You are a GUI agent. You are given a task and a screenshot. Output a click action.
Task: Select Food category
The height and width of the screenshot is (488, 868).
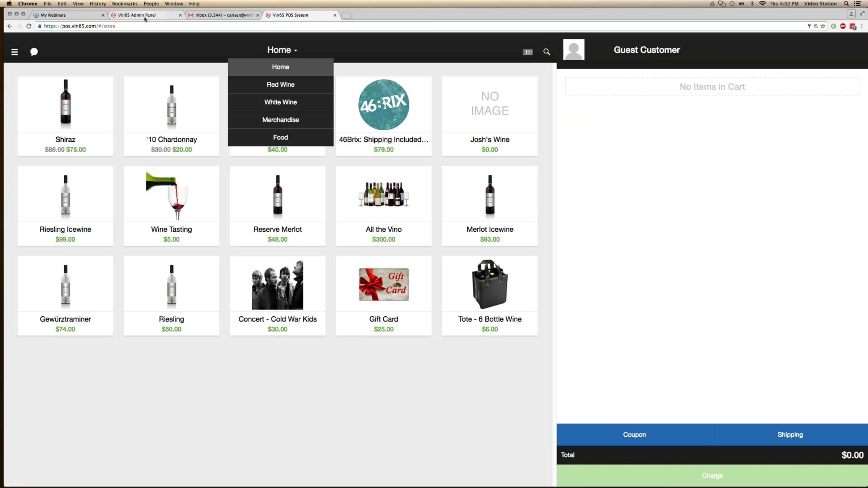281,137
